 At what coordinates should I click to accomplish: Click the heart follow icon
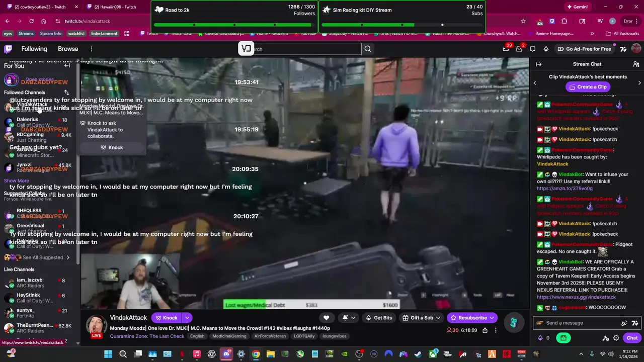(x=326, y=318)
